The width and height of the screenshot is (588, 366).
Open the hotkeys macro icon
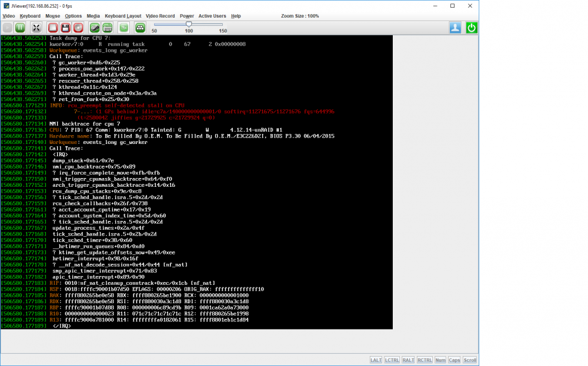141,28
